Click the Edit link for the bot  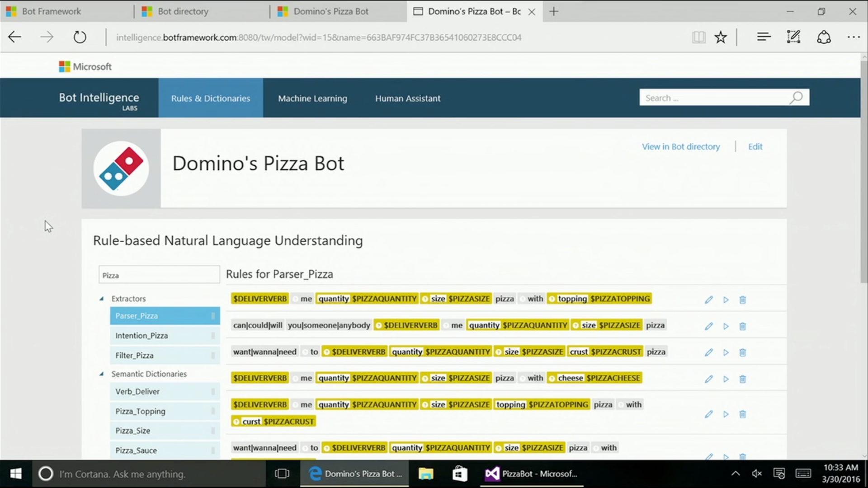click(x=755, y=146)
